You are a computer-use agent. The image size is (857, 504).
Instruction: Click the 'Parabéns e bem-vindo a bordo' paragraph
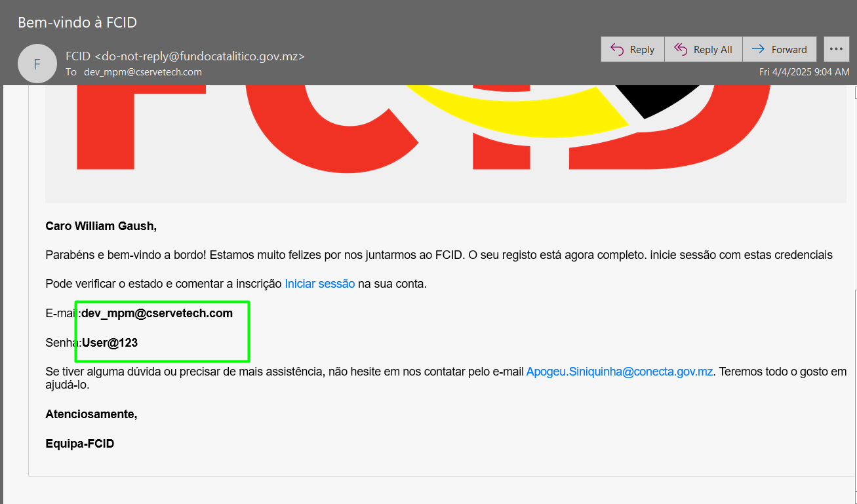pos(439,255)
